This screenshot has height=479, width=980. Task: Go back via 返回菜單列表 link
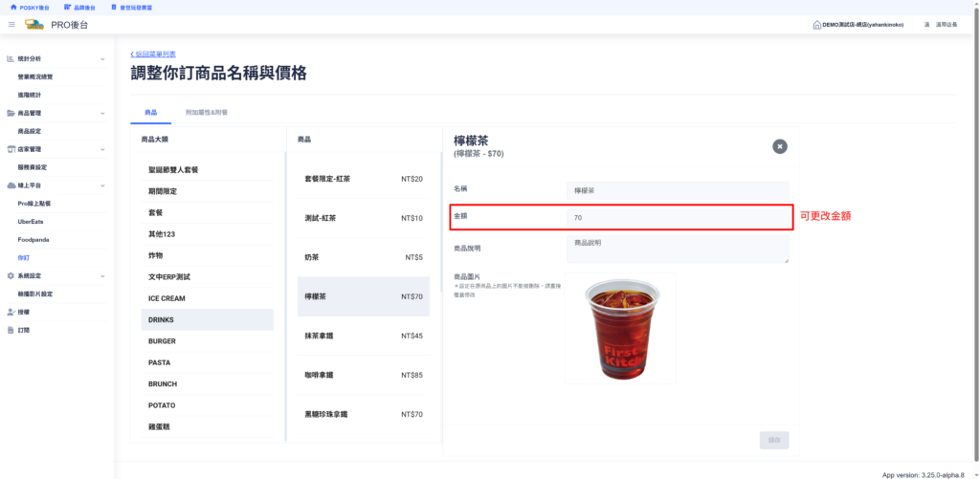153,54
